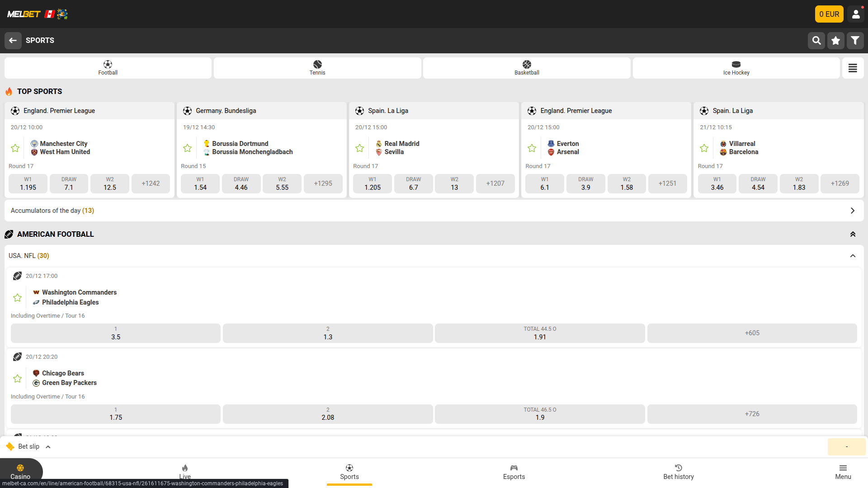Click the American Football section icon

click(9, 234)
